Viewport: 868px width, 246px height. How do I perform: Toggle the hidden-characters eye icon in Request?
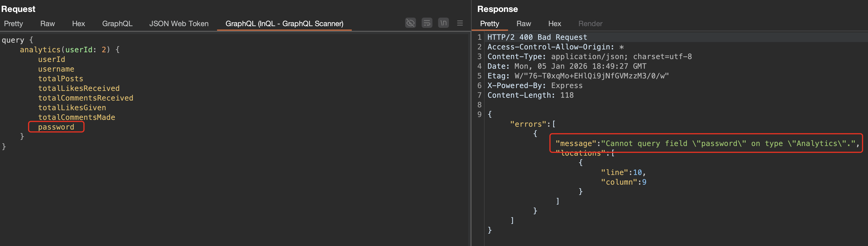coord(410,23)
